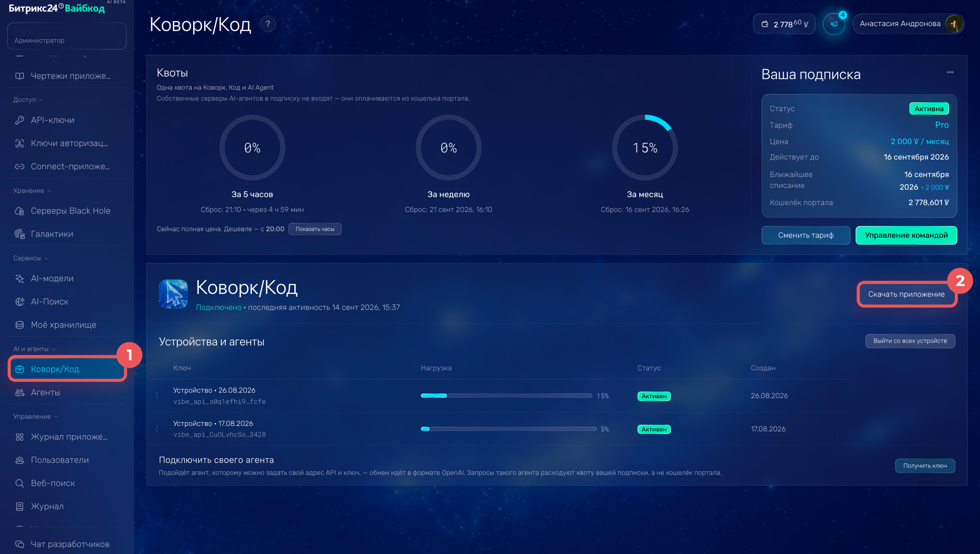Click the 15% load progress bar
Image resolution: width=980 pixels, height=554 pixels.
(x=506, y=396)
